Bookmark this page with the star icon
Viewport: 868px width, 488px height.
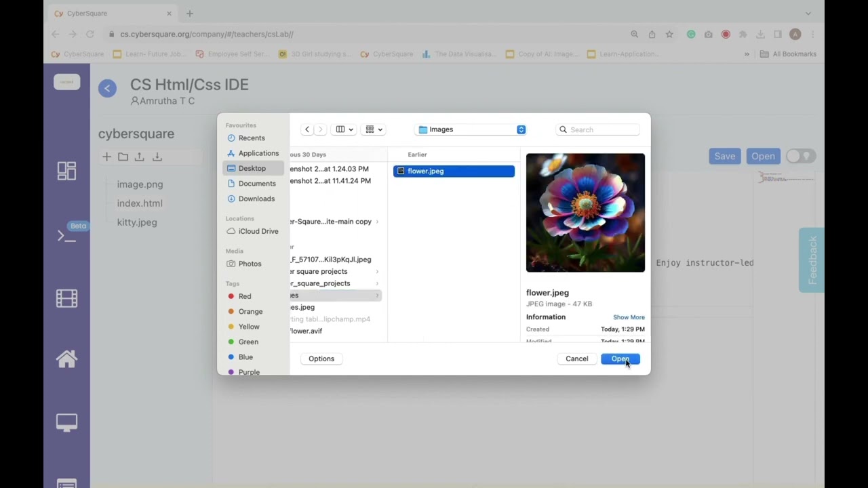click(669, 34)
